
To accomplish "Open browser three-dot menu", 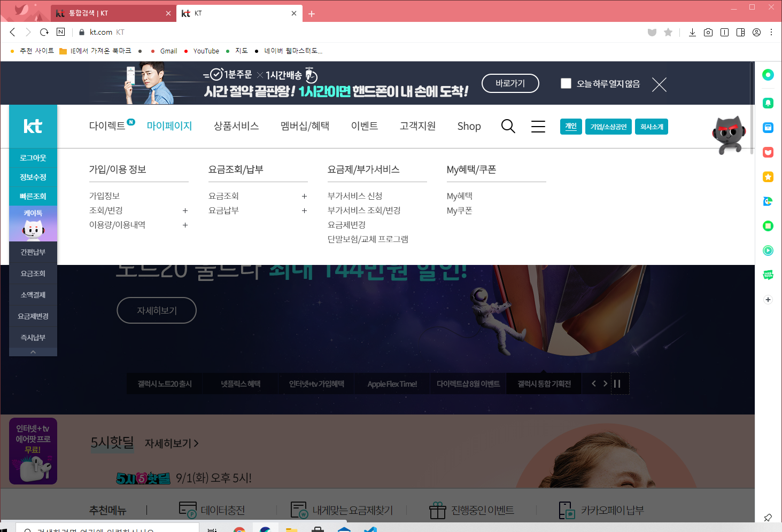I will tap(771, 32).
